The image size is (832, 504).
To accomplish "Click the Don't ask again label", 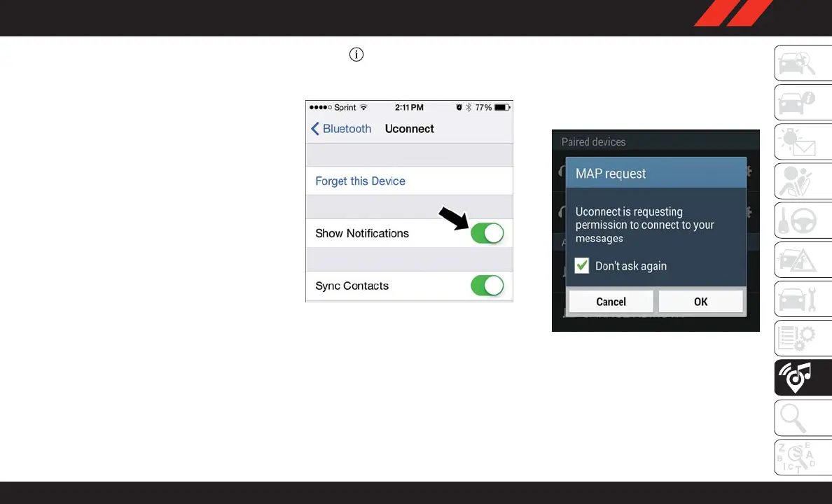I will (x=631, y=266).
